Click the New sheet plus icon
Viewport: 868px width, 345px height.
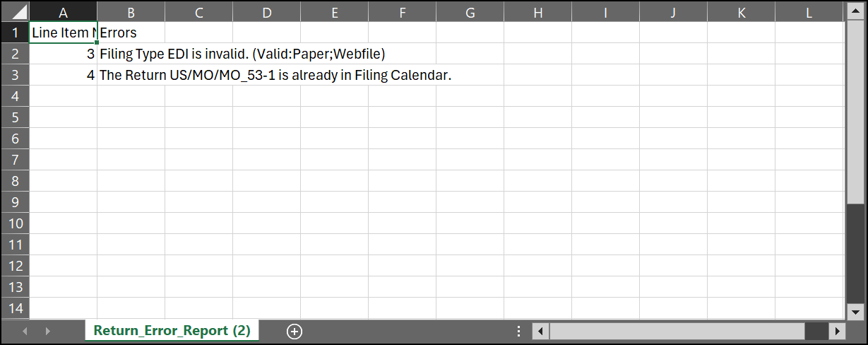pos(295,331)
